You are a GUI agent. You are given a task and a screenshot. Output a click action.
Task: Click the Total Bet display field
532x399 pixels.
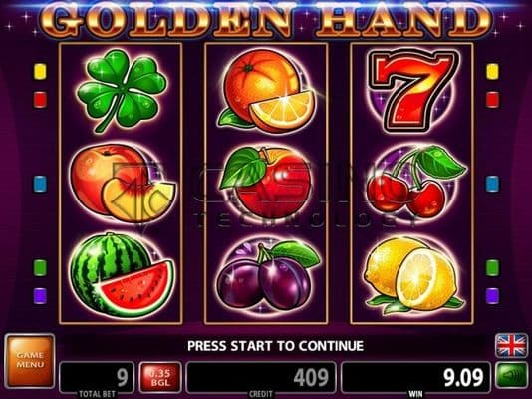point(97,378)
